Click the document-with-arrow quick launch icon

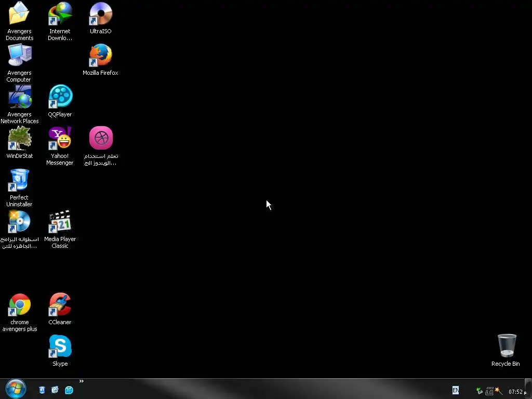55,390
